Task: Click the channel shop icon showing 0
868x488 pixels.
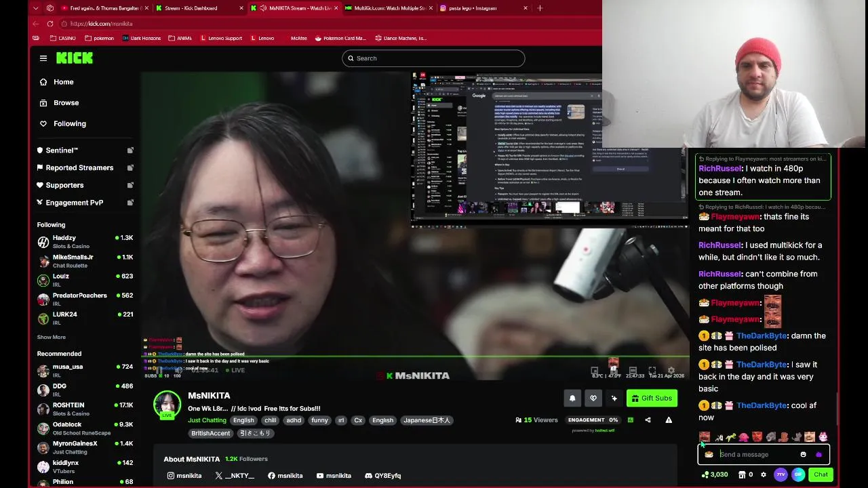Action: (745, 474)
